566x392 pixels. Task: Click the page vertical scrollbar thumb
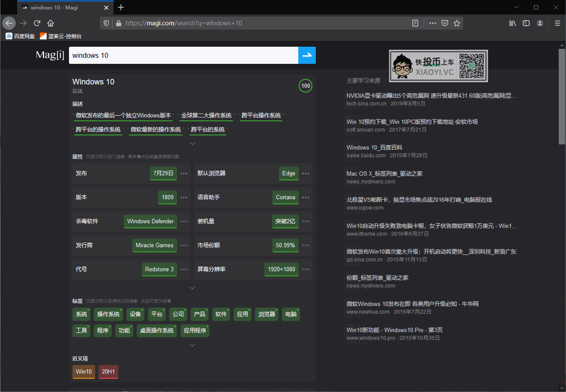point(562,96)
